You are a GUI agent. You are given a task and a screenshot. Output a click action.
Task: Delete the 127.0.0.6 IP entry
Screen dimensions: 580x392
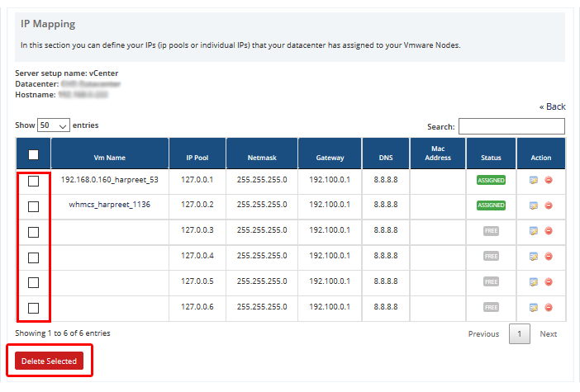point(549,308)
